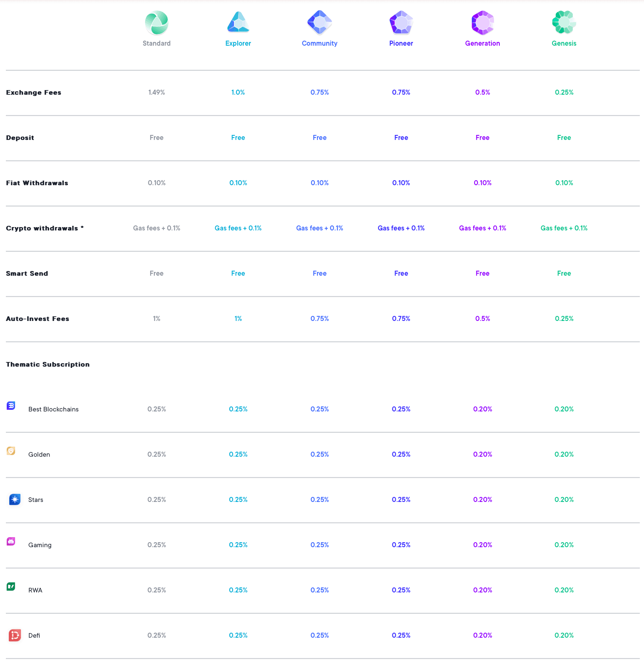Click the Standard tier gem icon

click(x=156, y=23)
